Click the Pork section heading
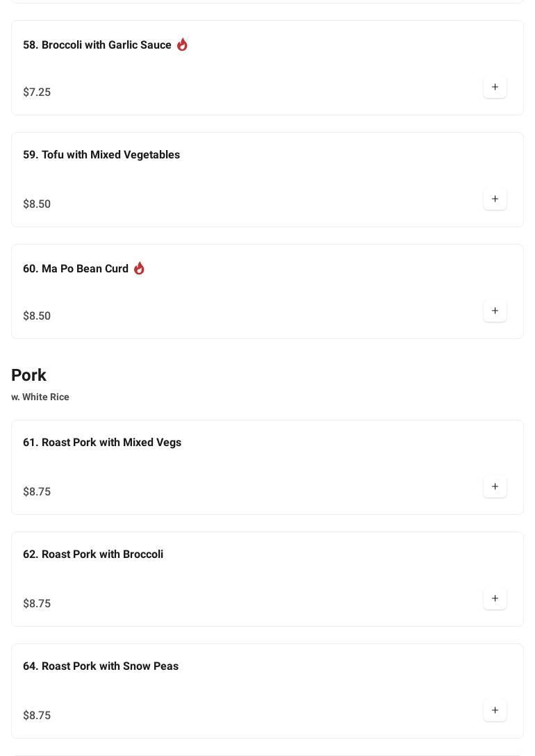The width and height of the screenshot is (535, 756). coord(29,375)
